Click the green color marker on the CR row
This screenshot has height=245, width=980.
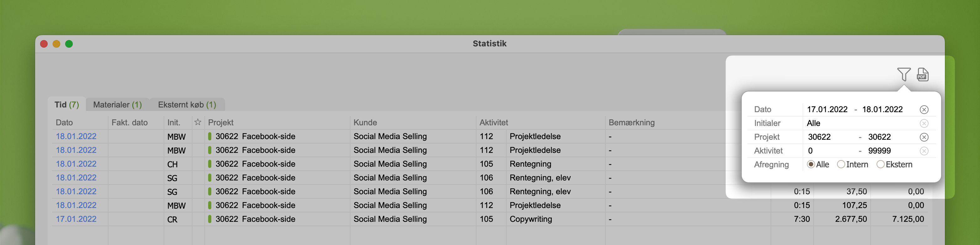tap(210, 219)
